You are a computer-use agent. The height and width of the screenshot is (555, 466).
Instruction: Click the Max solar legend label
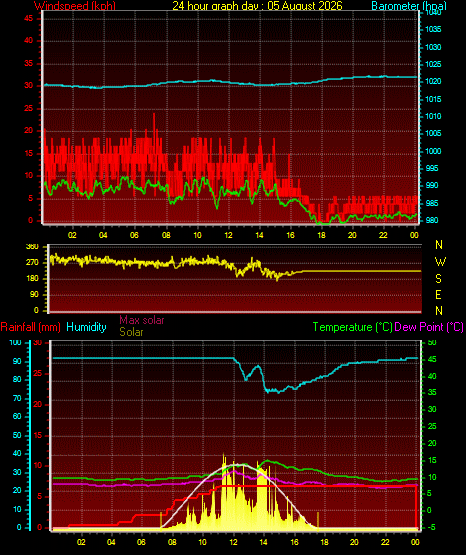point(142,320)
